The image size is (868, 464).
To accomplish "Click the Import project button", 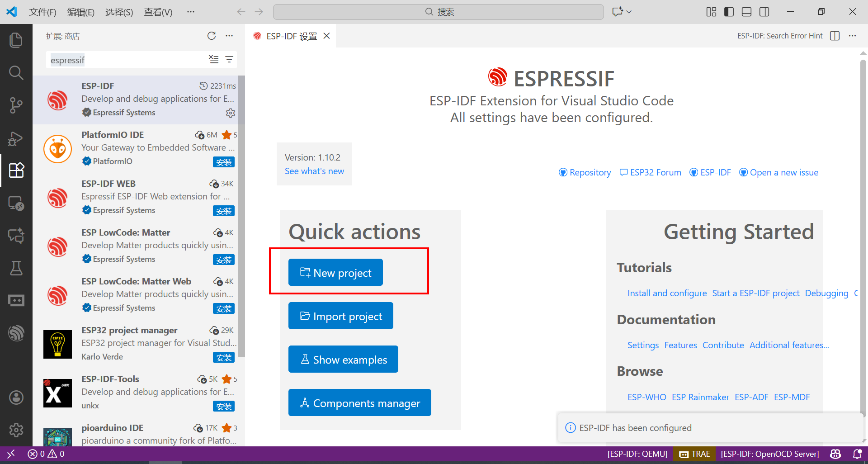I will pos(341,316).
